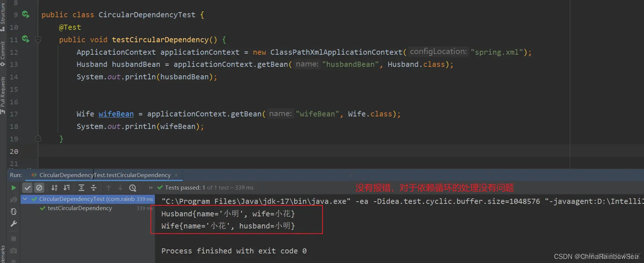Click the Wife{name='小花'} console output line
The height and width of the screenshot is (263, 644).
(x=228, y=226)
